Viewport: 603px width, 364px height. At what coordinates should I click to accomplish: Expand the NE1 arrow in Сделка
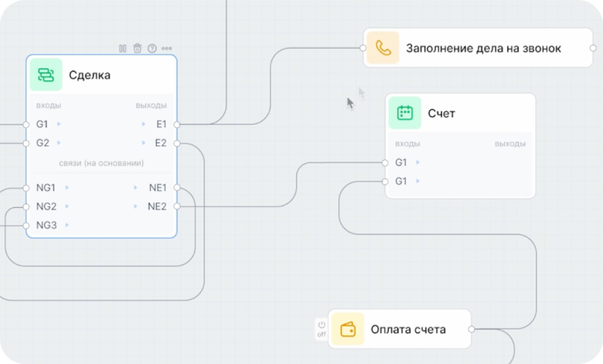pos(136,187)
